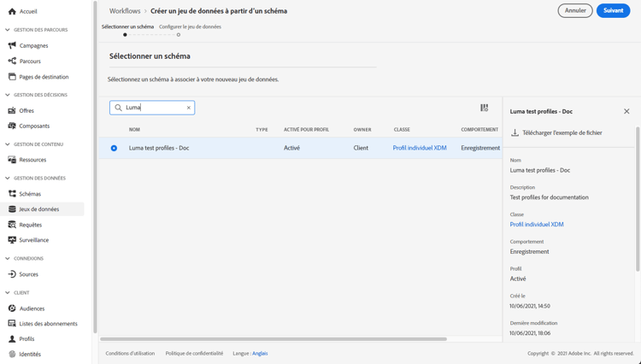Open the Accueil home icon

coord(12,11)
